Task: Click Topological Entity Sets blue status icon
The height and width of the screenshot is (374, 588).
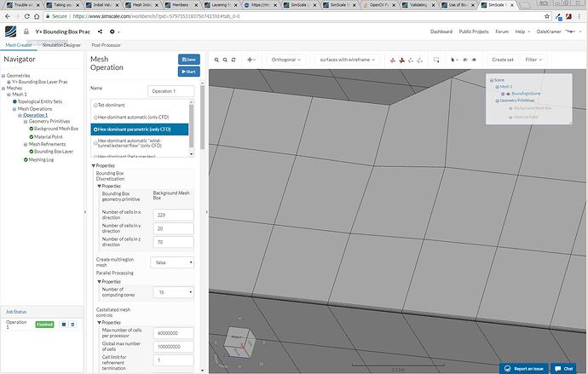Action: click(x=14, y=101)
